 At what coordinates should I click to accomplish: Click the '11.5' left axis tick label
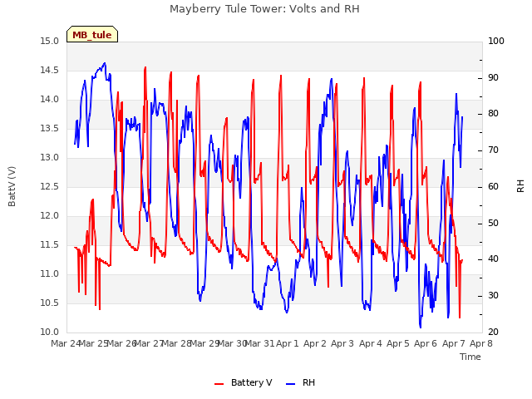[x=50, y=245]
